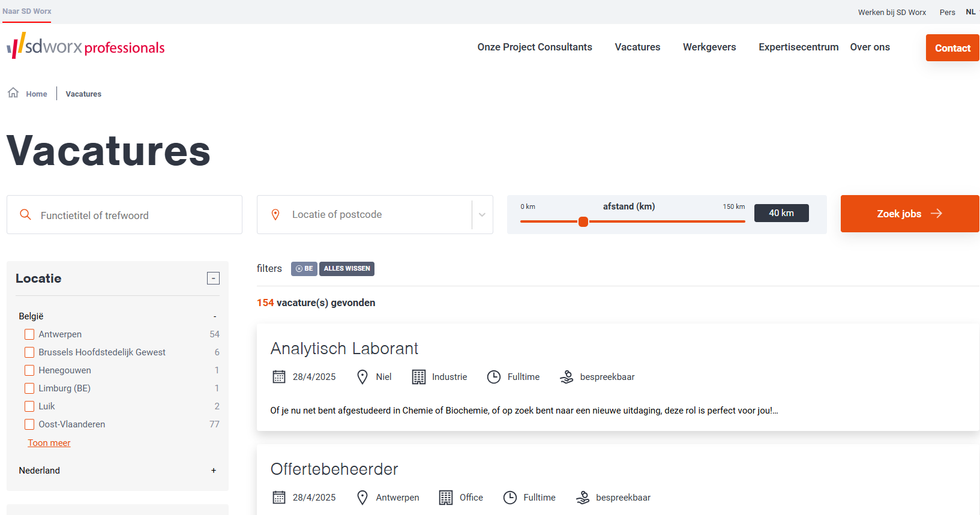Click the arrow icon on Zoek jobs
The image size is (980, 515).
pyautogui.click(x=936, y=213)
